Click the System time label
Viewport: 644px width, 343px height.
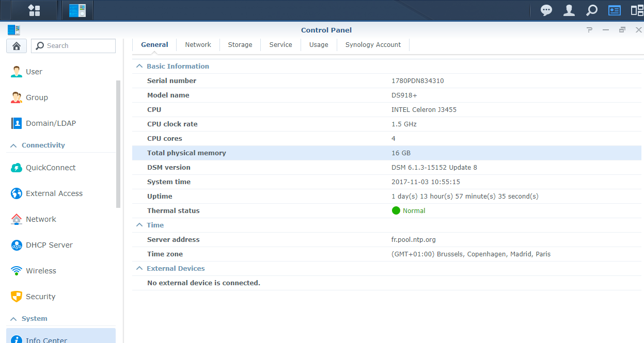(169, 182)
